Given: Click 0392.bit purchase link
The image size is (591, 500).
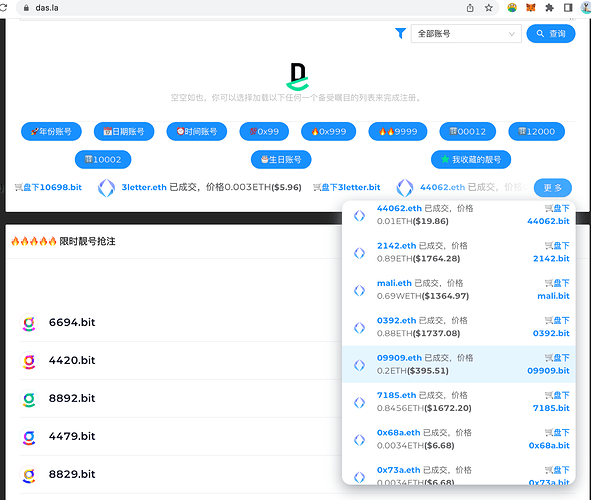Looking at the screenshot, I should 551,333.
